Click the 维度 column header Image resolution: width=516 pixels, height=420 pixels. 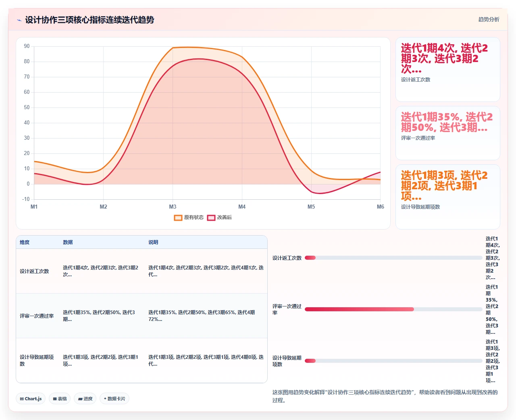pos(25,242)
